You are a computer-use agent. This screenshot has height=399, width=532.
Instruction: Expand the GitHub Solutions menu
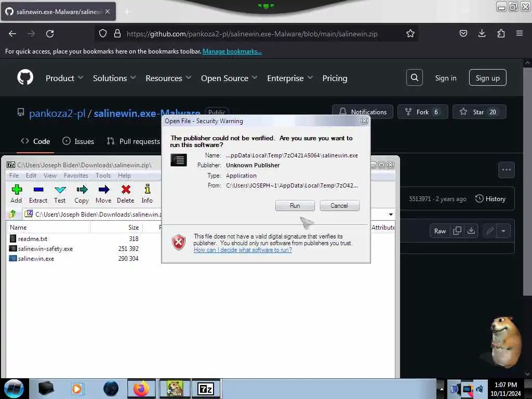coord(114,78)
